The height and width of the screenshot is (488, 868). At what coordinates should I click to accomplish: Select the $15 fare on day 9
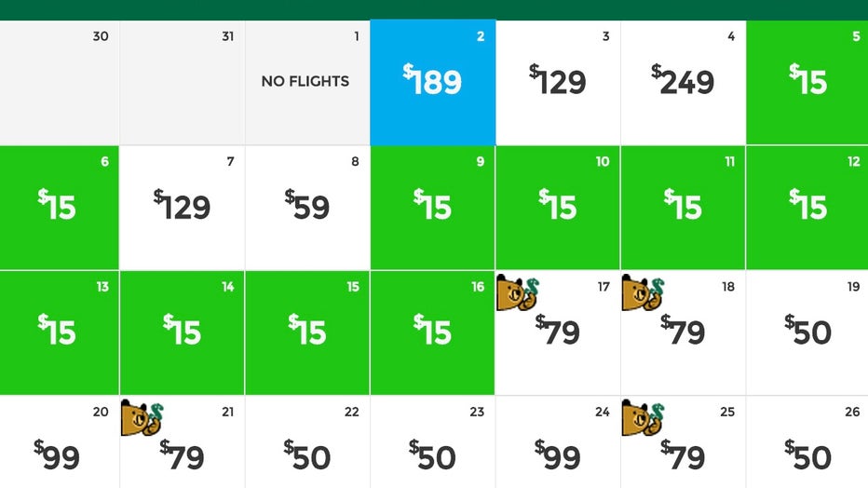pyautogui.click(x=432, y=208)
